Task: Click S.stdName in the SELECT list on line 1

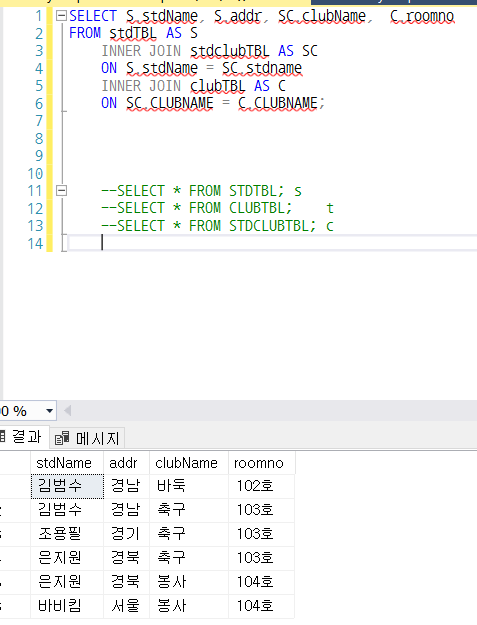Action: pos(162,16)
